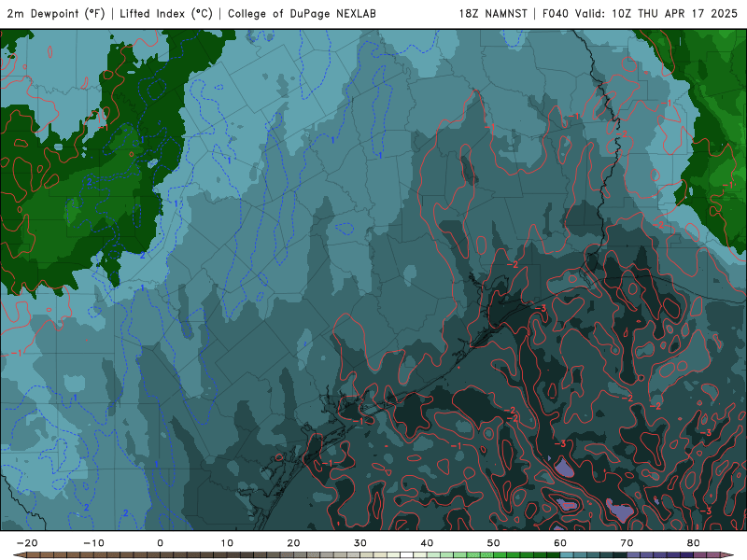Click the '18Z NAMNST' model run label

click(x=493, y=14)
